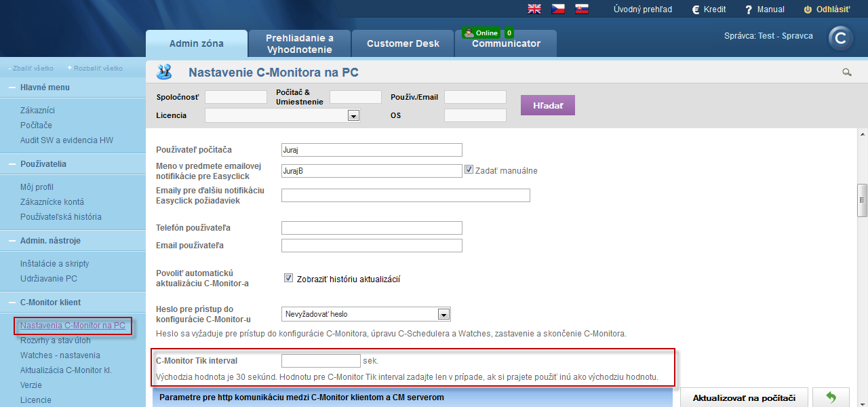Open the Customer Desk tab
868x407 pixels.
pyautogui.click(x=403, y=44)
